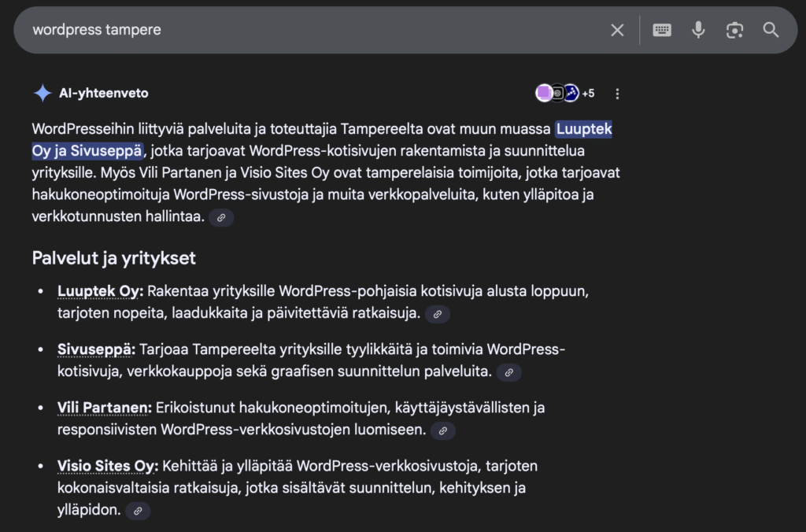Open the Vili Partanen bullet link
This screenshot has height=532, width=806.
[x=104, y=408]
